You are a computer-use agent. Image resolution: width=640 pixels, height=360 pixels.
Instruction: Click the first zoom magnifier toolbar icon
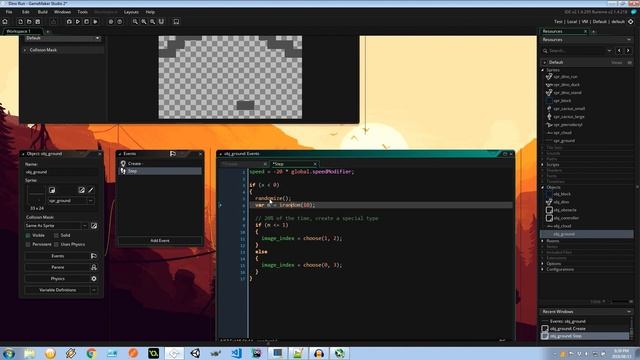[135, 22]
